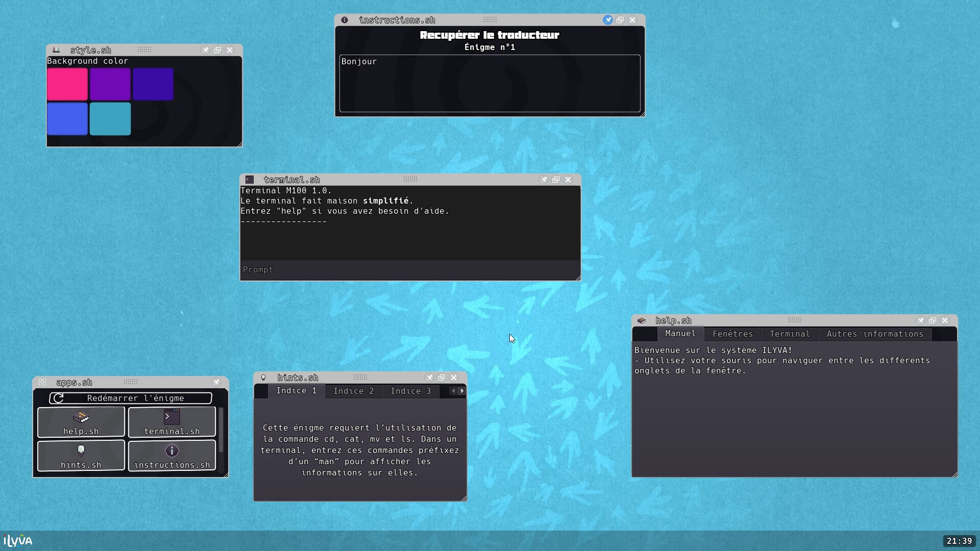
Task: Click the scrollbar in apps.sh panel
Action: [221, 430]
